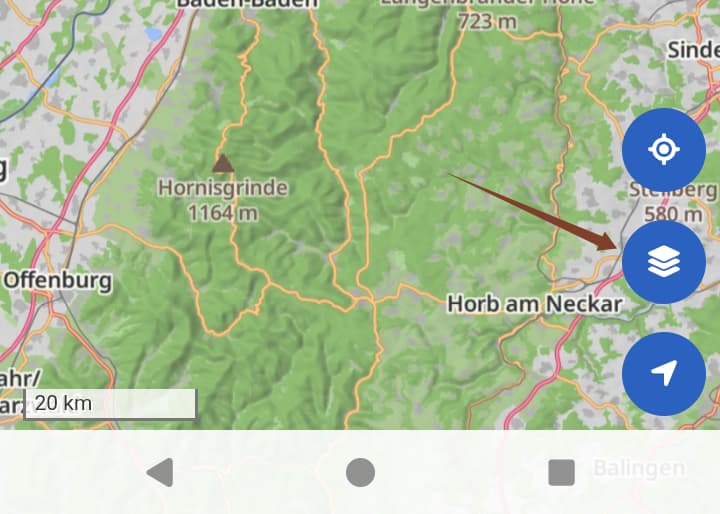Screen dimensions: 720x514
Task: Tap the orange road junction west of Horb
Action: pos(365,297)
